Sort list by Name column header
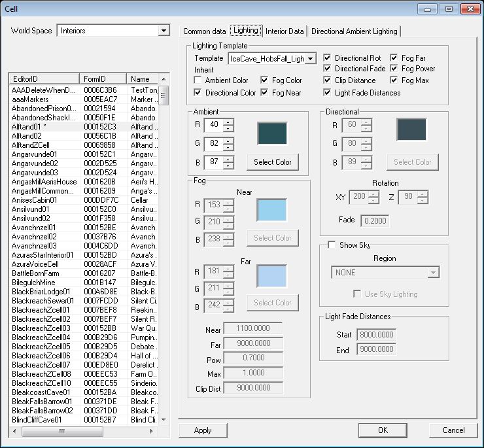 tap(143, 79)
